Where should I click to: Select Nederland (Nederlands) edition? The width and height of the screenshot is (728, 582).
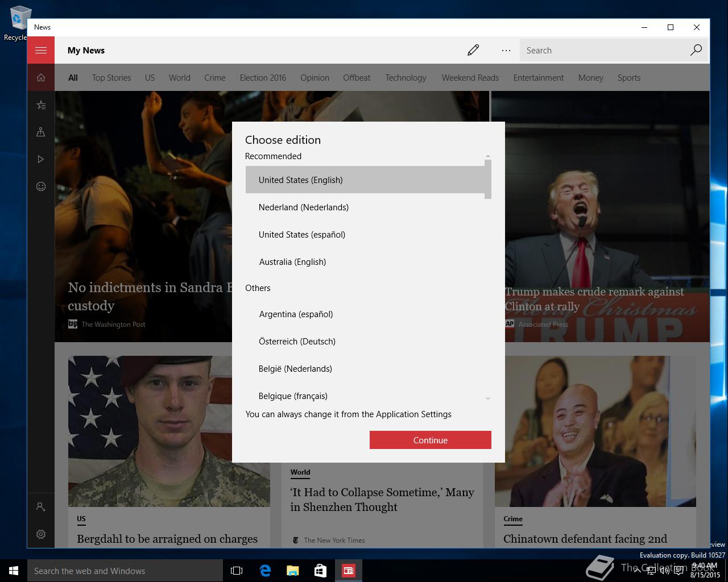pyautogui.click(x=365, y=207)
